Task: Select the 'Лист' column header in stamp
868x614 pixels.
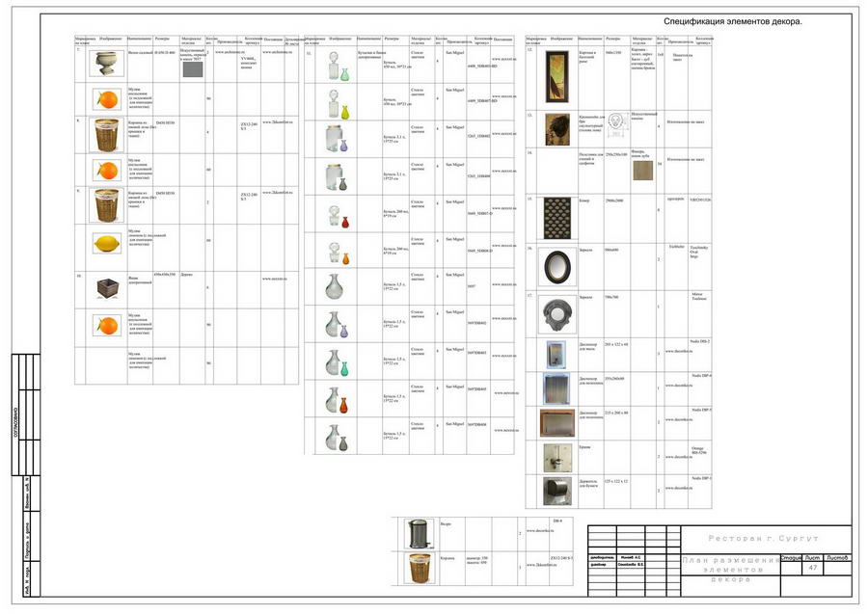Action: 812,557
